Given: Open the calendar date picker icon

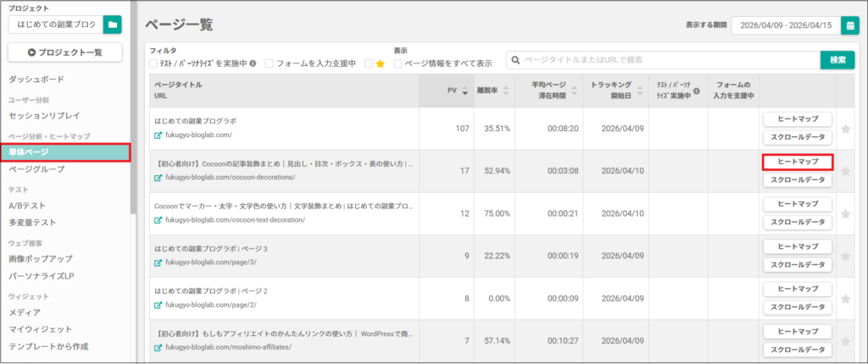Looking at the screenshot, I should (x=849, y=25).
